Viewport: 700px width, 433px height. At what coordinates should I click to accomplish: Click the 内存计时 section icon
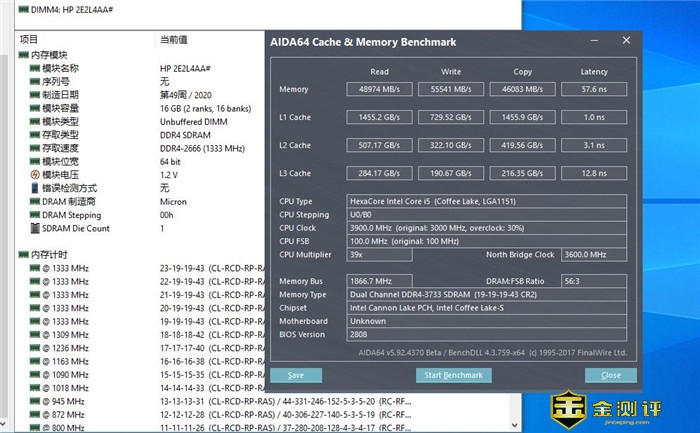23,255
